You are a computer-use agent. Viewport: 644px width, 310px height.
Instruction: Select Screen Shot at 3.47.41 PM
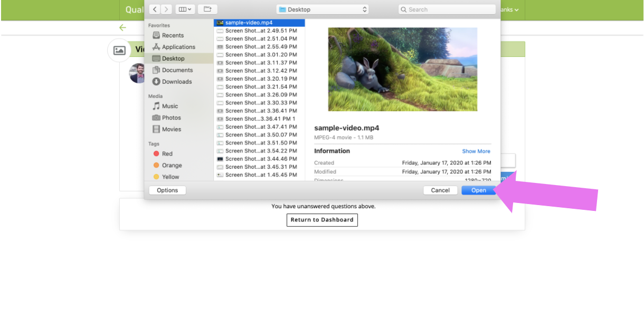coord(259,127)
